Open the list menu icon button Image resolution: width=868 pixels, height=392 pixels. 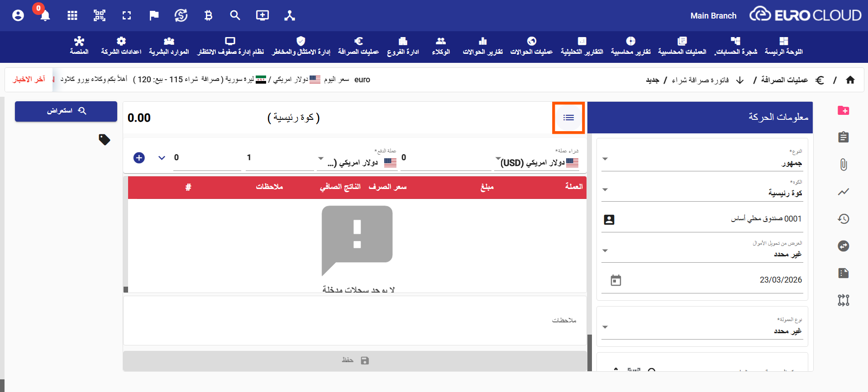pos(568,118)
